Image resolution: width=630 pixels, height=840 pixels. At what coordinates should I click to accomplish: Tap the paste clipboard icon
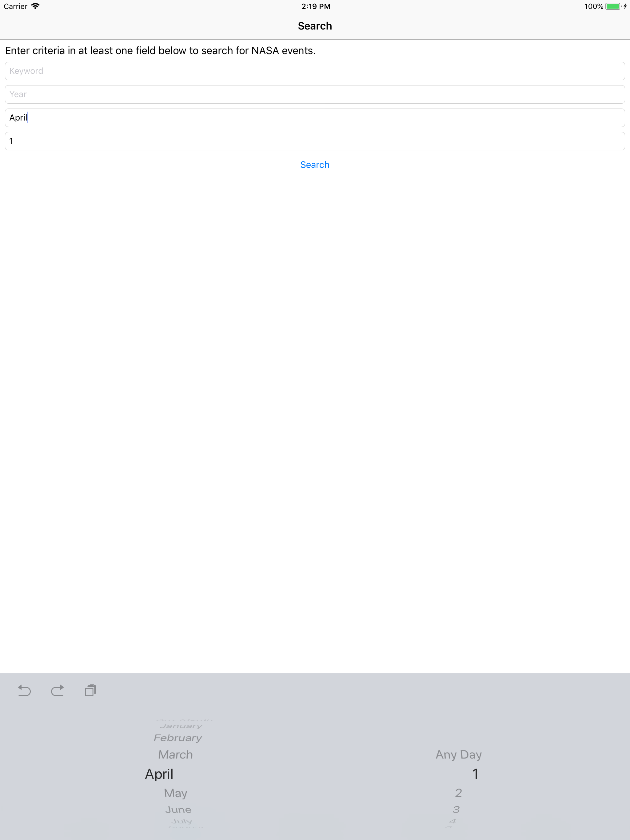click(91, 690)
